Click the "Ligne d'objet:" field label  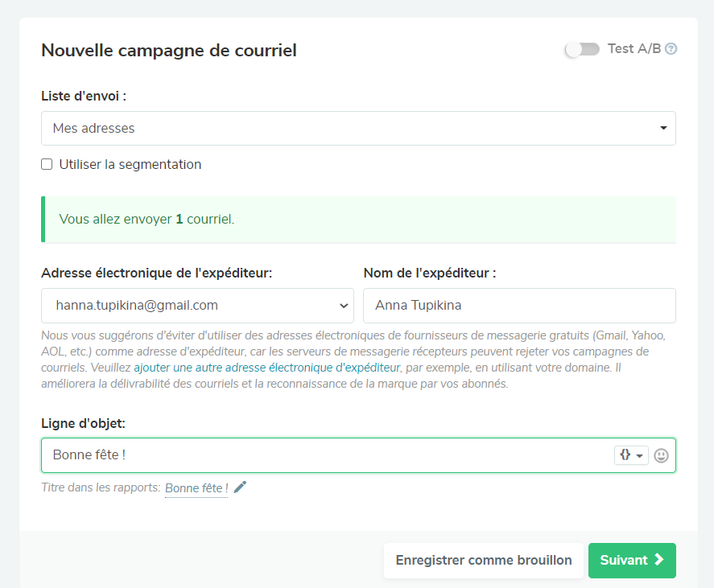click(83, 422)
